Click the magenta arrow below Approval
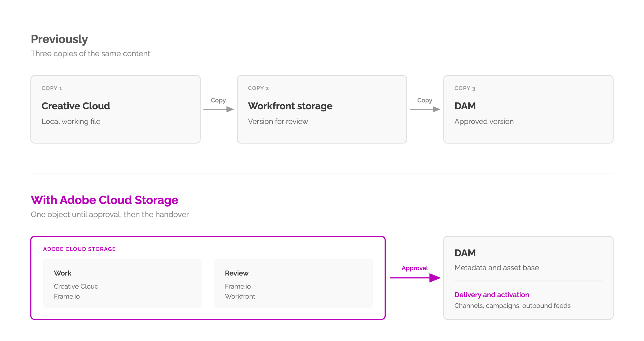 415,278
